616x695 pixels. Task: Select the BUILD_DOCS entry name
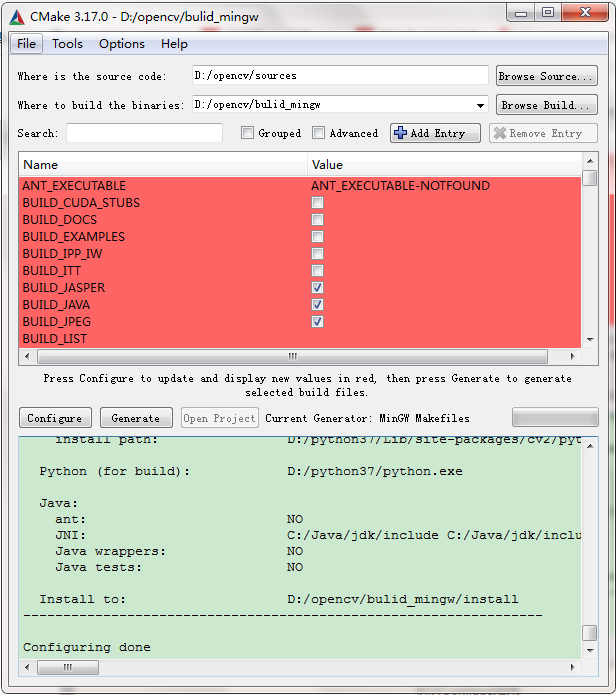coord(59,219)
